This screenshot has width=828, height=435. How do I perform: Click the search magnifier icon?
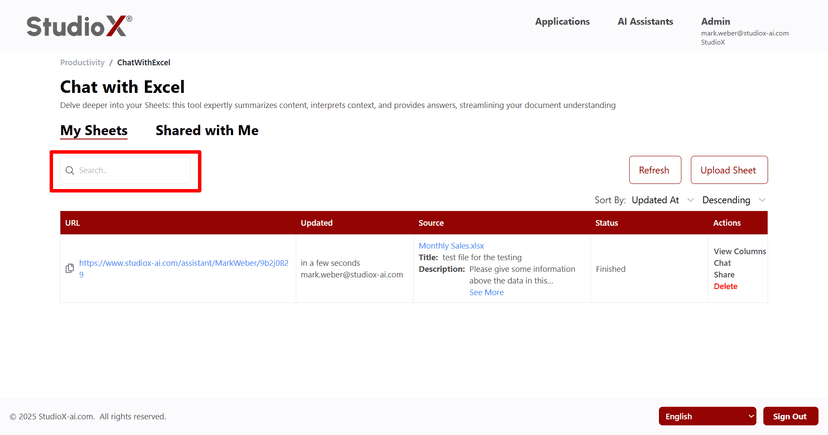click(70, 171)
